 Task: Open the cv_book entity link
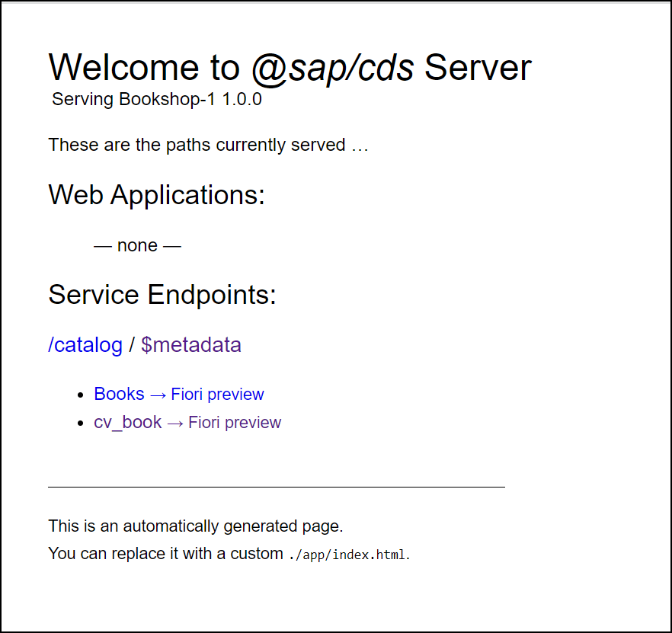pos(128,423)
